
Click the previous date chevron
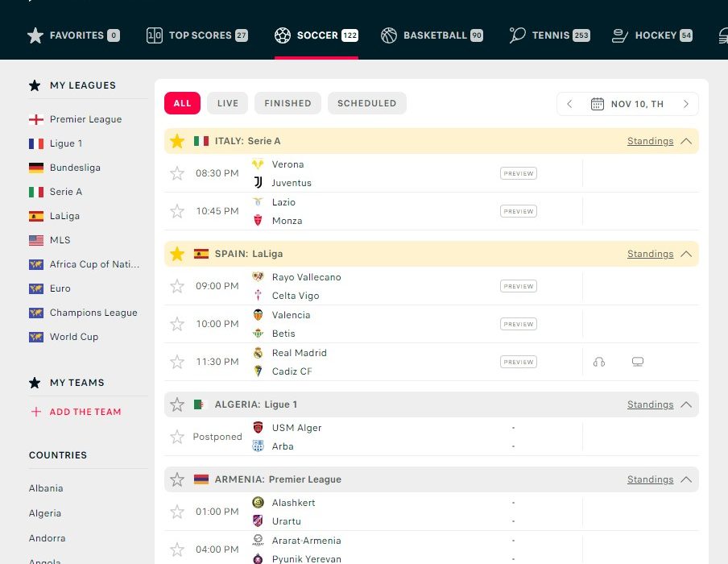coord(570,103)
